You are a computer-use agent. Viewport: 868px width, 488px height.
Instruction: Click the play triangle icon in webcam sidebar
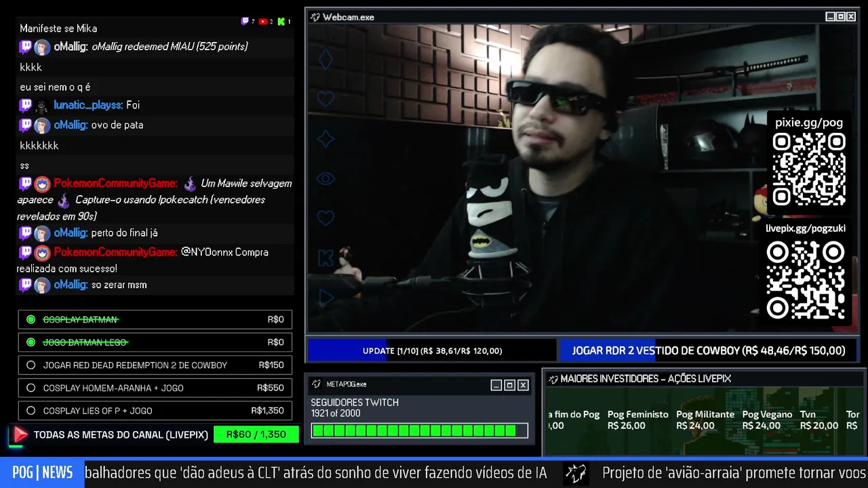[x=326, y=297]
